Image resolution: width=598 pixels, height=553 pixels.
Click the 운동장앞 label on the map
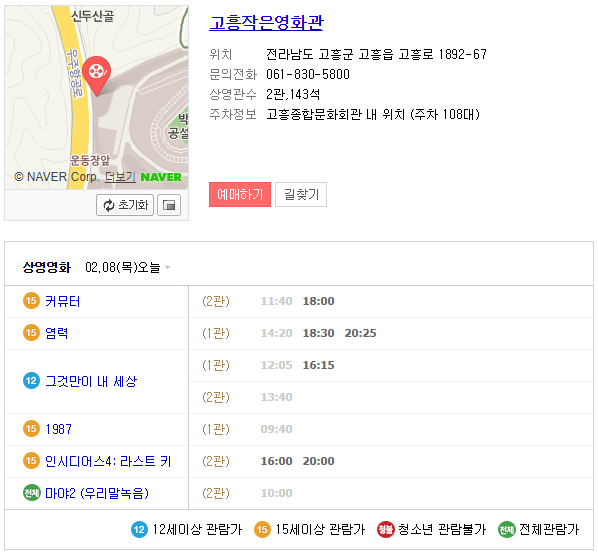point(90,160)
